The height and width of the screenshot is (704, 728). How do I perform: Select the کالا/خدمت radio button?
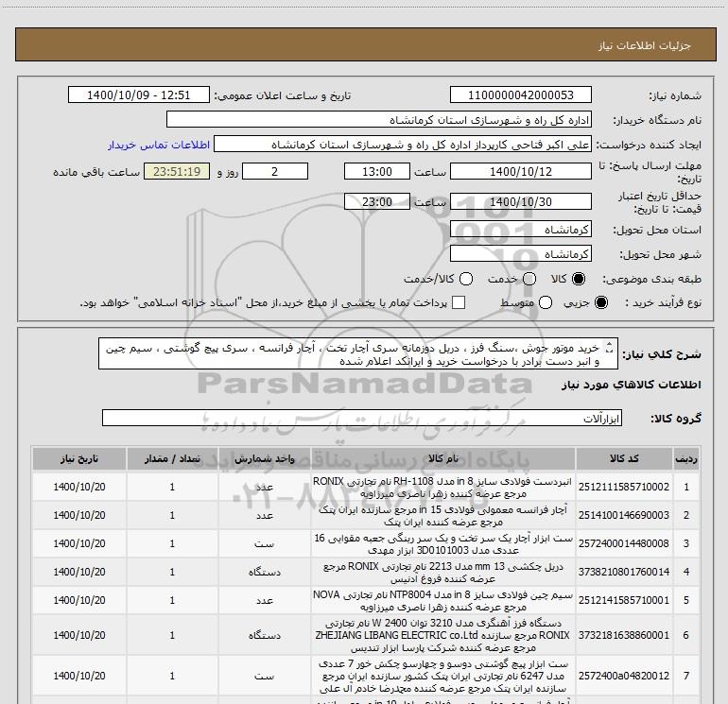pos(466,279)
